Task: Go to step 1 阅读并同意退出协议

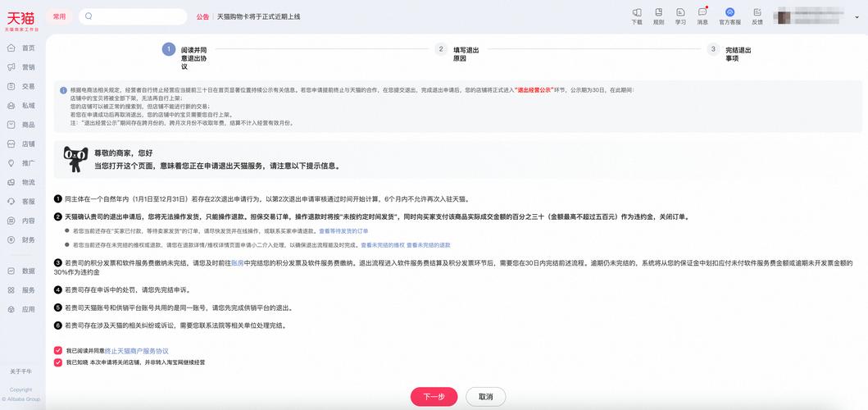Action: pos(186,57)
